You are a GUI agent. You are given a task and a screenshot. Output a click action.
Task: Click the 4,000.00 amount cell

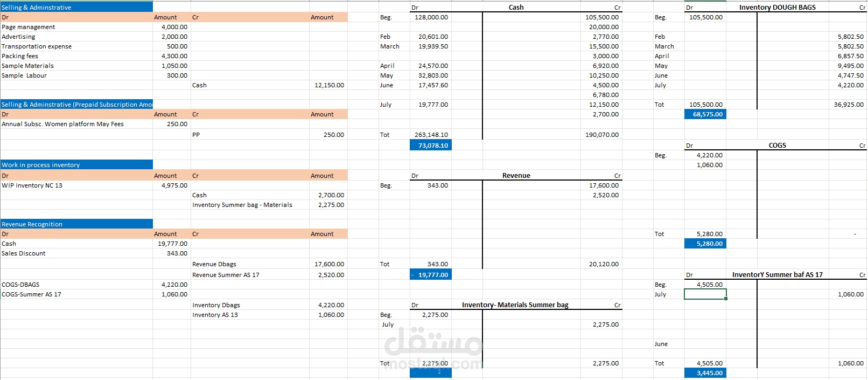(172, 27)
